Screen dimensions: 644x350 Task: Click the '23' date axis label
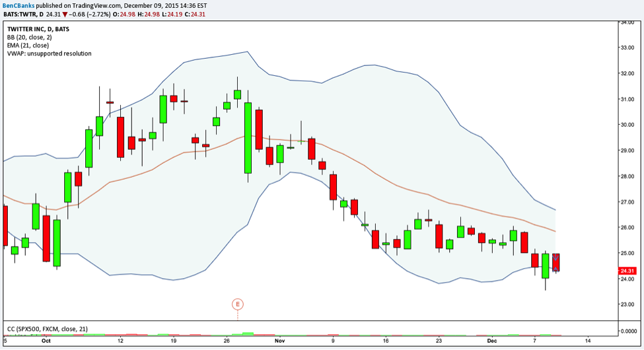tap(439, 341)
